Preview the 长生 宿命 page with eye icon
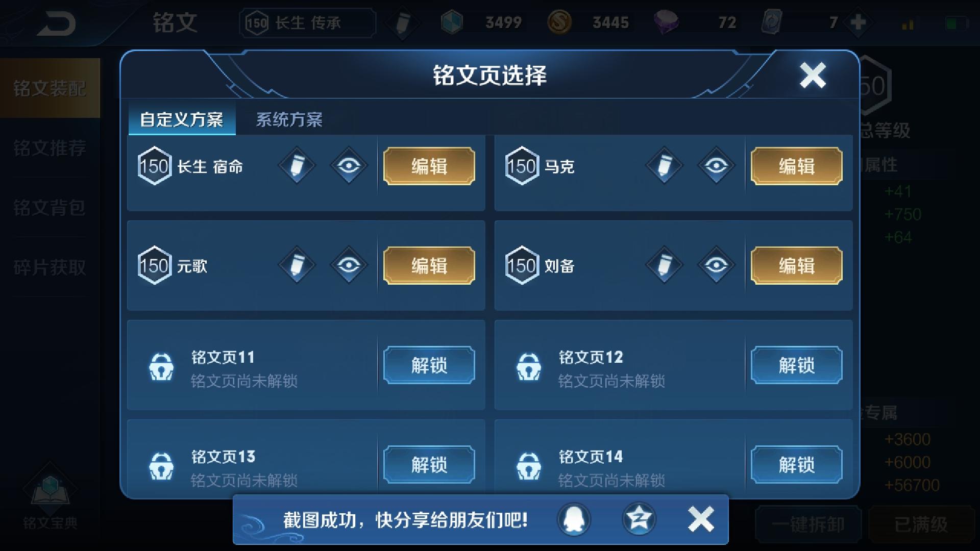The width and height of the screenshot is (980, 551). click(349, 166)
